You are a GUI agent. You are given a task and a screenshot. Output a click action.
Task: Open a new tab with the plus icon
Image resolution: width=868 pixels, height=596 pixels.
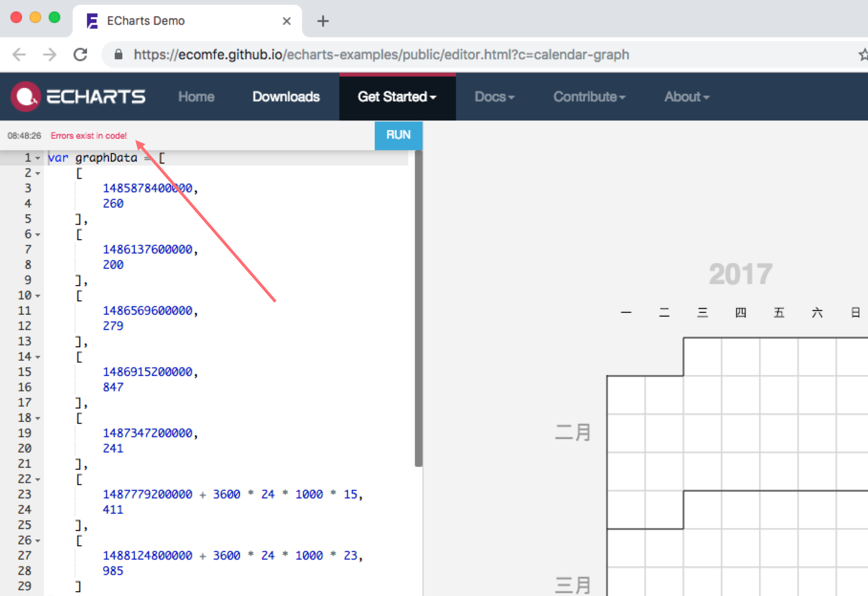(323, 21)
